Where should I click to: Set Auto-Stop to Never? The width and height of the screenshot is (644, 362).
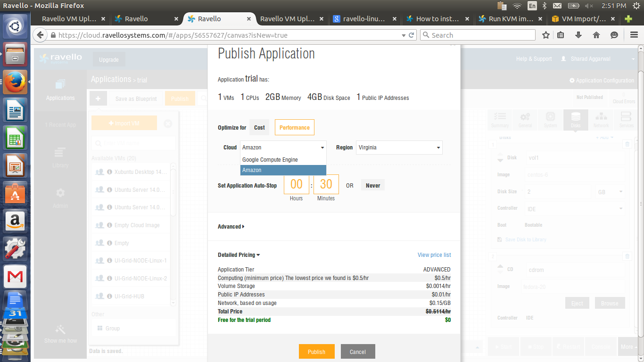click(373, 186)
